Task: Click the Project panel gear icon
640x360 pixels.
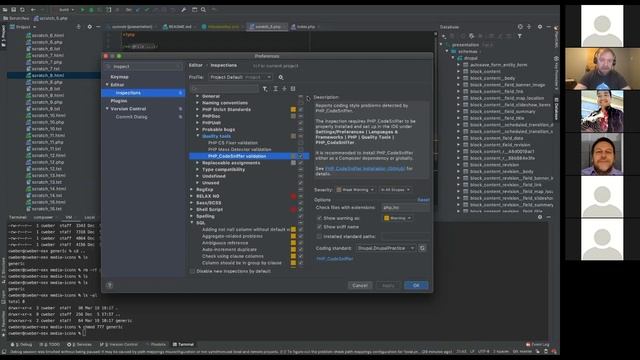Action: [89, 27]
